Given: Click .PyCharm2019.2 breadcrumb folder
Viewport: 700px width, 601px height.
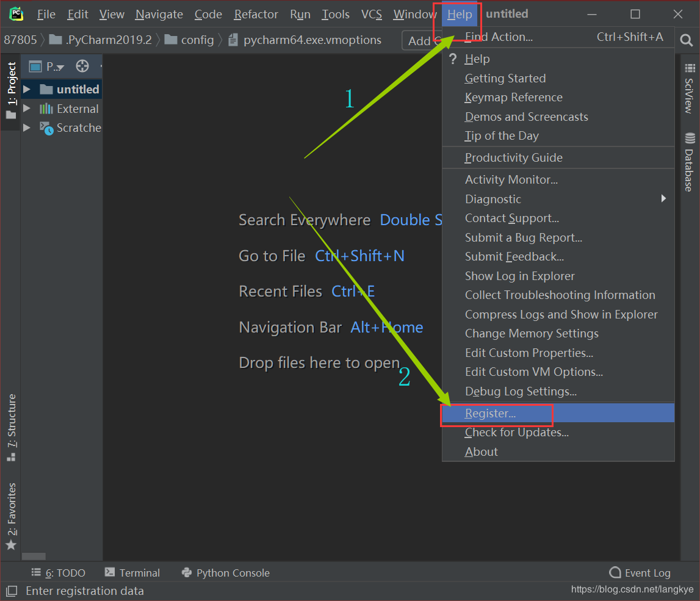Looking at the screenshot, I should [x=101, y=40].
